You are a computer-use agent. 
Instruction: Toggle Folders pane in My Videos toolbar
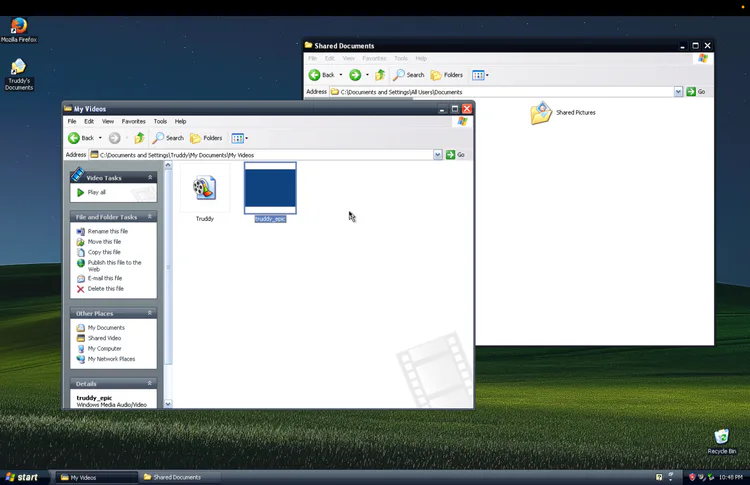coord(206,138)
